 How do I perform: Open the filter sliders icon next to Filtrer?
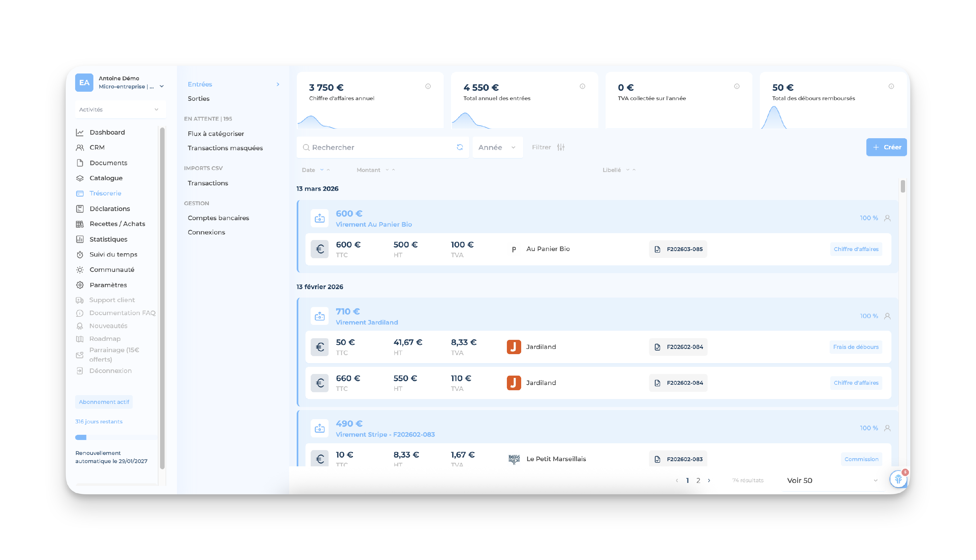(x=561, y=147)
